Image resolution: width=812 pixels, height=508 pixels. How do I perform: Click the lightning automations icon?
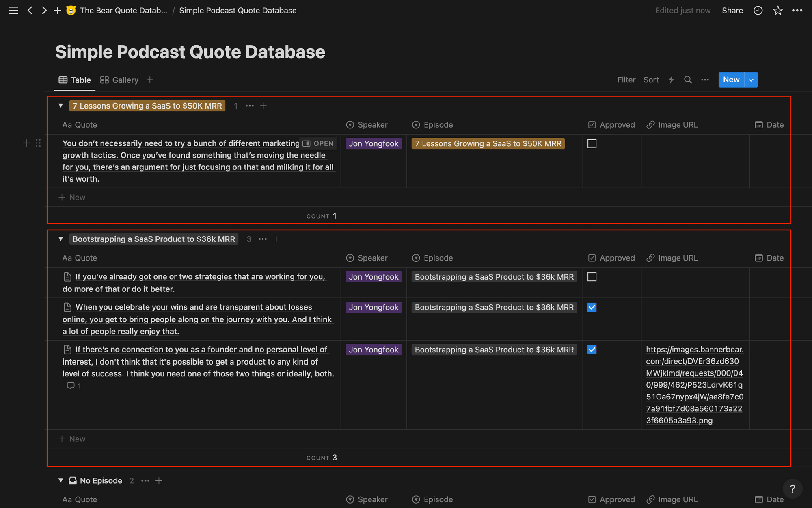click(671, 80)
